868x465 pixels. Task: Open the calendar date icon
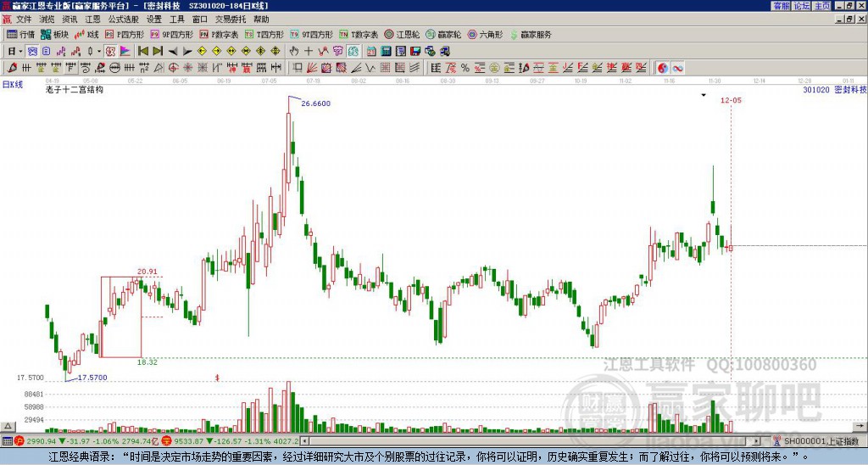[371, 51]
